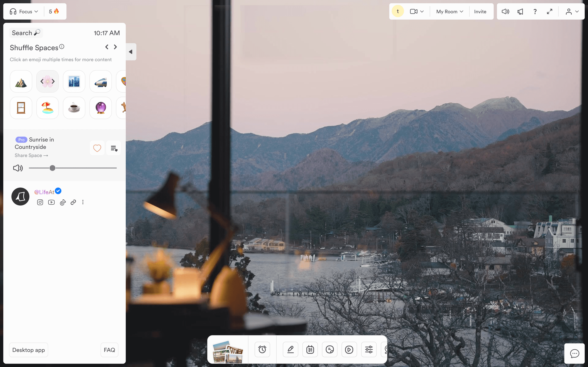Screen dimensions: 588x367
Task: Open the sticky note tool in bottom toolbar
Action: [330, 350]
